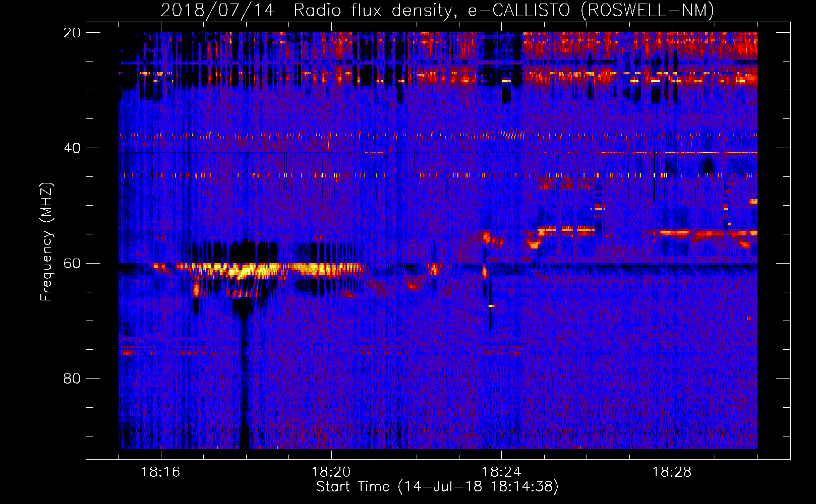Click the '60' frequency tick label
816x504 pixels.
point(72,263)
